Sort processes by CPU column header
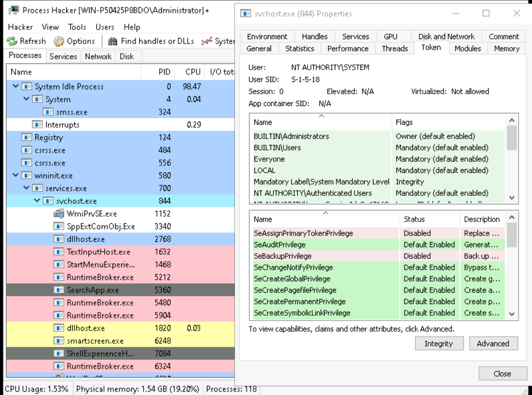The height and width of the screenshot is (395, 532). click(x=189, y=72)
